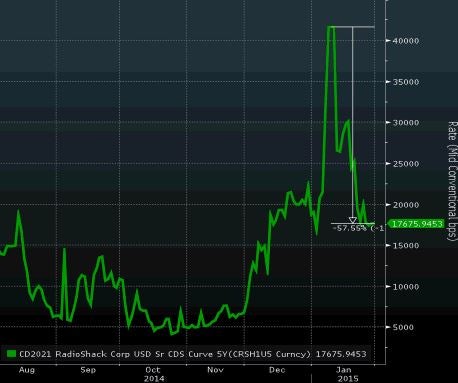Click the Nov x-axis label

(215, 370)
